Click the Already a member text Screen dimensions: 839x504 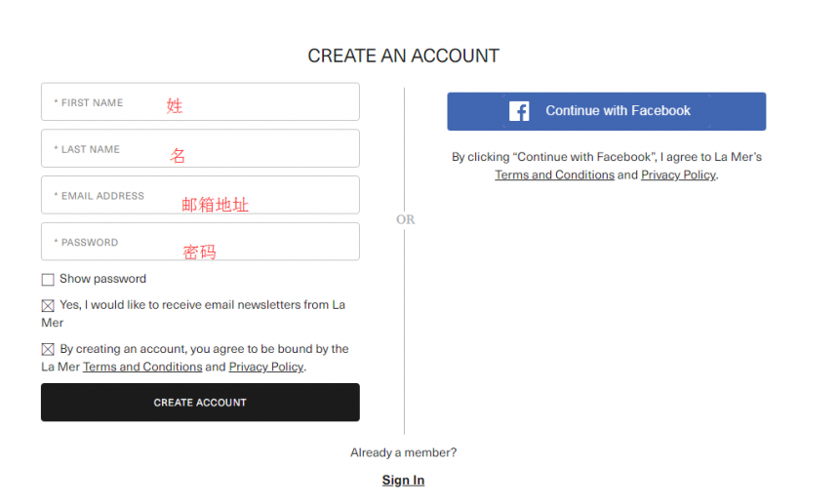pos(404,452)
